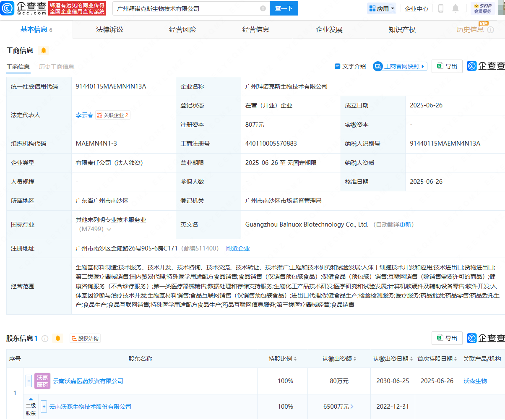The image size is (505, 420).
Task: Click the SVIP member service badge
Action: click(x=482, y=8)
